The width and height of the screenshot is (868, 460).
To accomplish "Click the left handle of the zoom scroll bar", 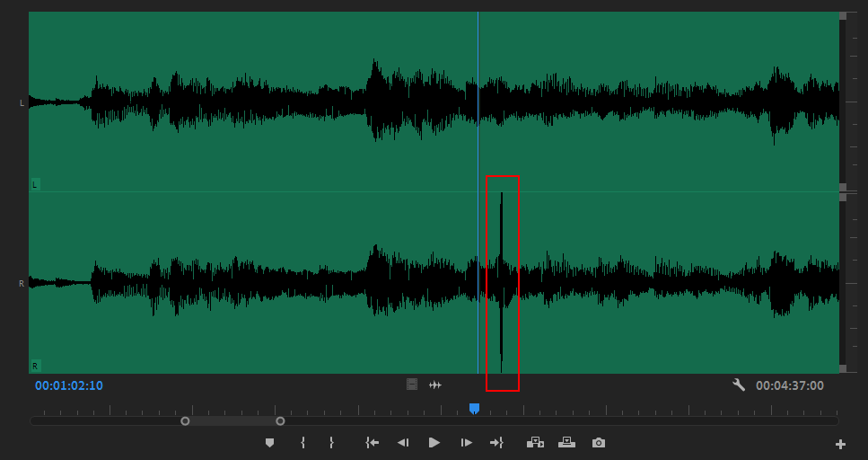I will (x=185, y=420).
